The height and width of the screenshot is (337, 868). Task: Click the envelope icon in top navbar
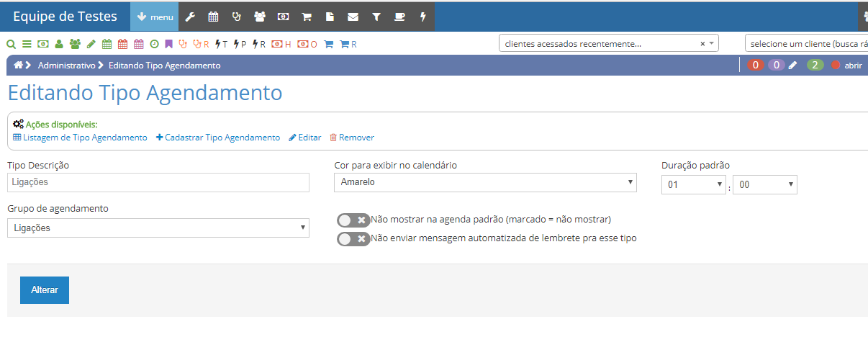coord(353,17)
